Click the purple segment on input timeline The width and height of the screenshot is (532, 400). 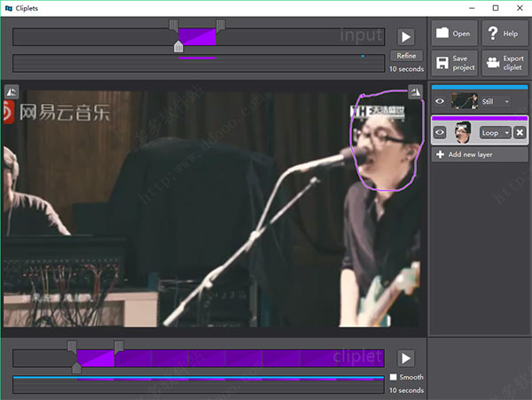[197, 37]
